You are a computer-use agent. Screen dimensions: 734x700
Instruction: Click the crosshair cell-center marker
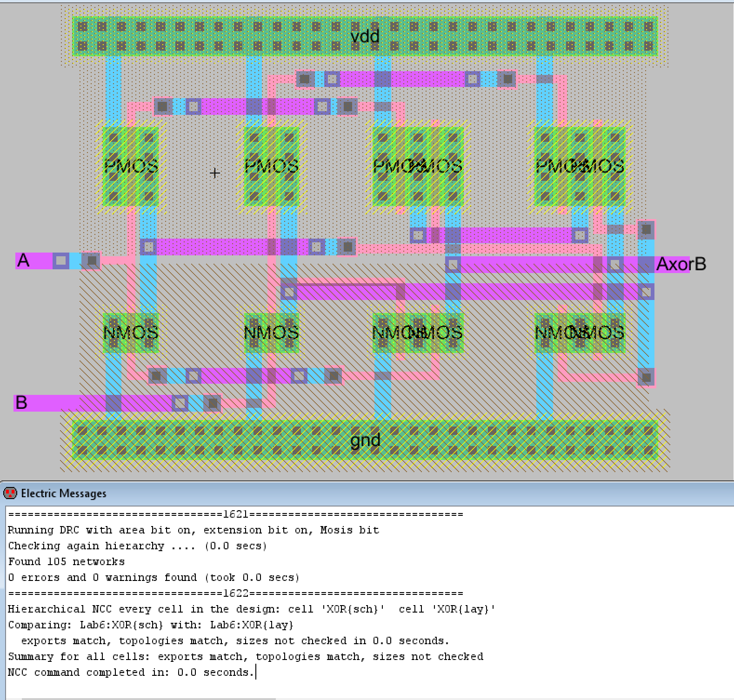coord(215,173)
